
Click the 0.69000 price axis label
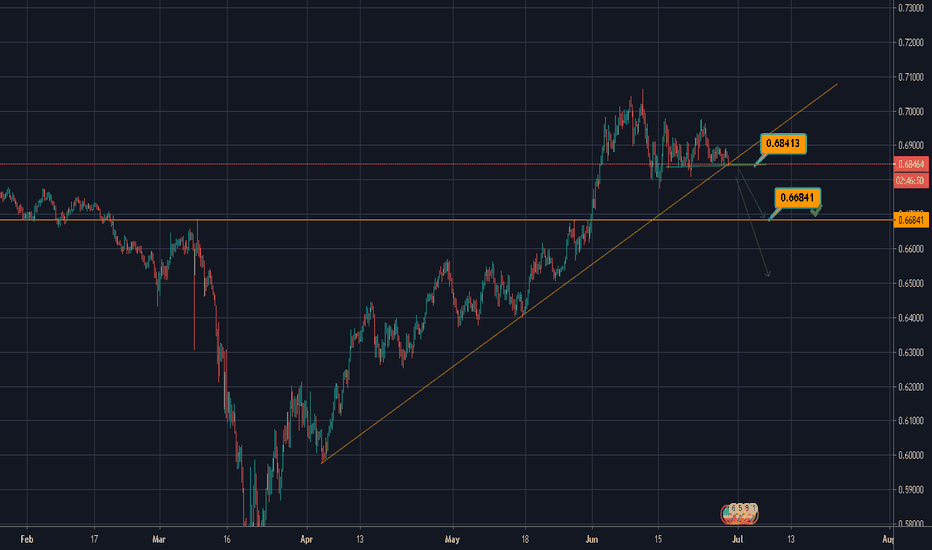pos(911,146)
